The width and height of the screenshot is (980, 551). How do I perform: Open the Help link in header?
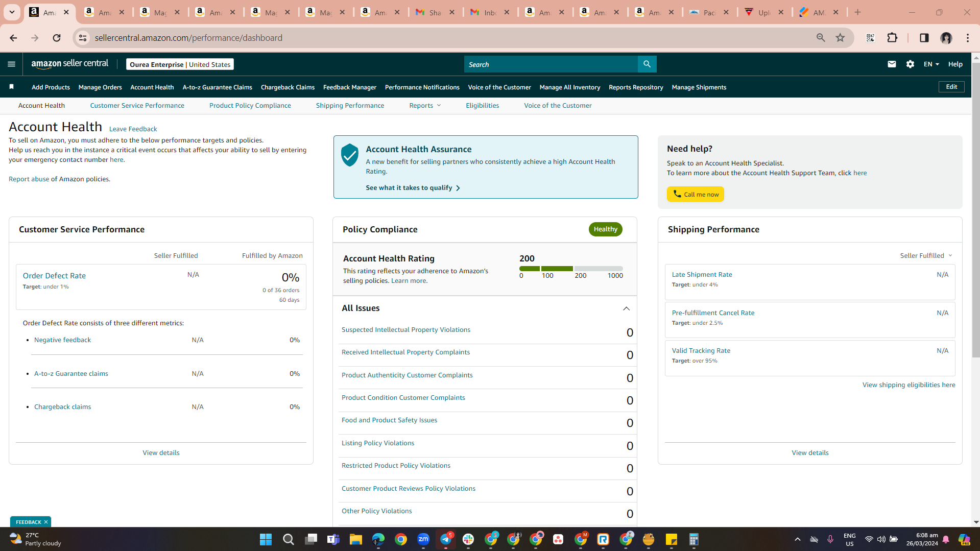click(955, 64)
